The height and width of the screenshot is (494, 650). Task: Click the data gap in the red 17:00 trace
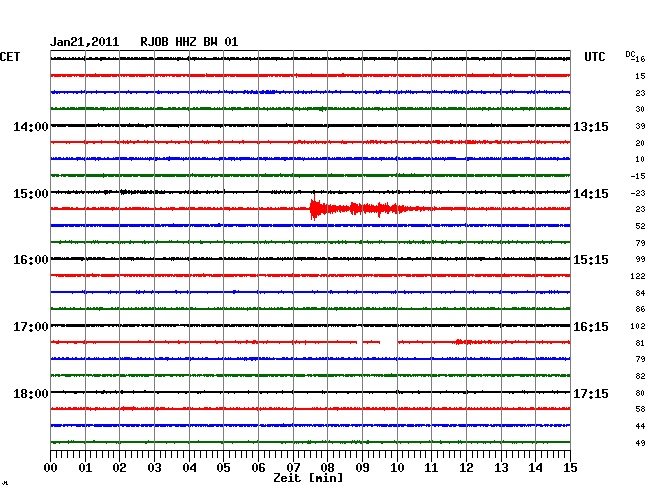(389, 342)
